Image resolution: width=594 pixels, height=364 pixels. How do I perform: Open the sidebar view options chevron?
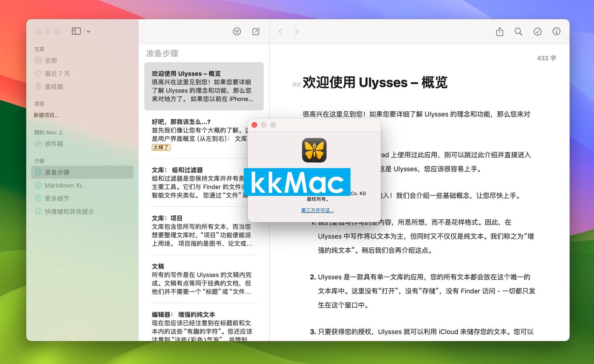pos(88,32)
